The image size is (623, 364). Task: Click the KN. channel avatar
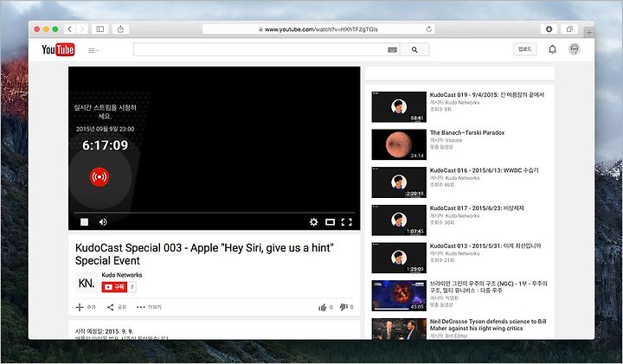tap(87, 283)
